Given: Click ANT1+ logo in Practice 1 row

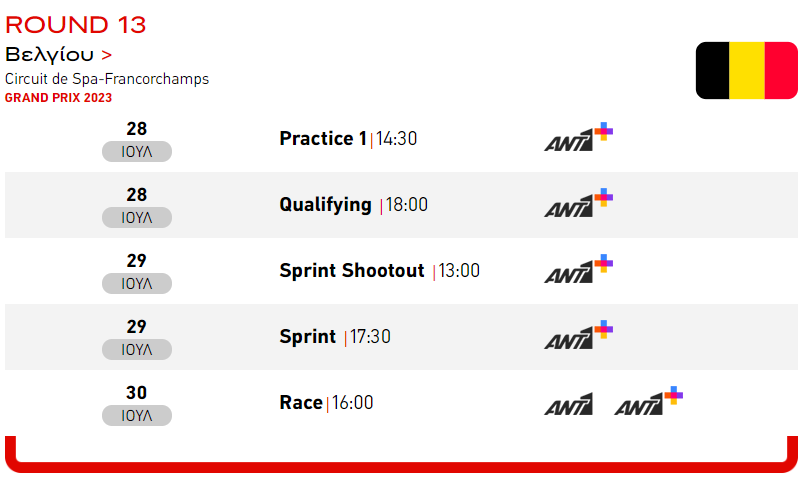Looking at the screenshot, I should (578, 137).
